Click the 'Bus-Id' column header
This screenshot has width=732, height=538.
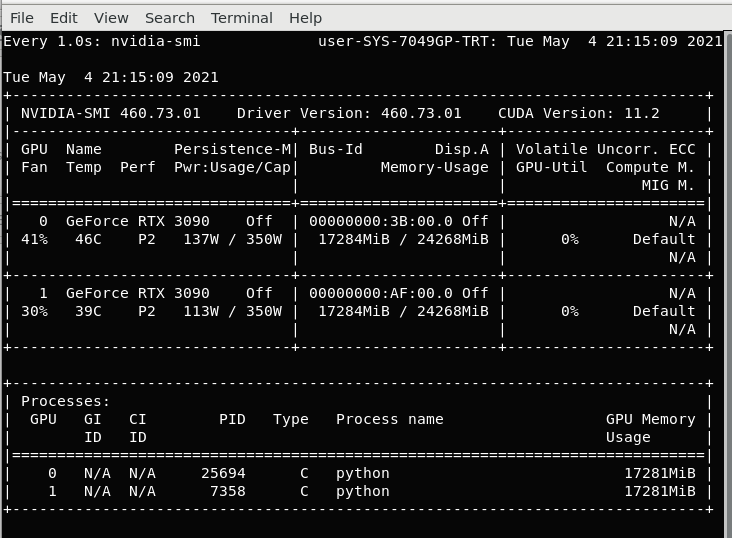point(336,149)
